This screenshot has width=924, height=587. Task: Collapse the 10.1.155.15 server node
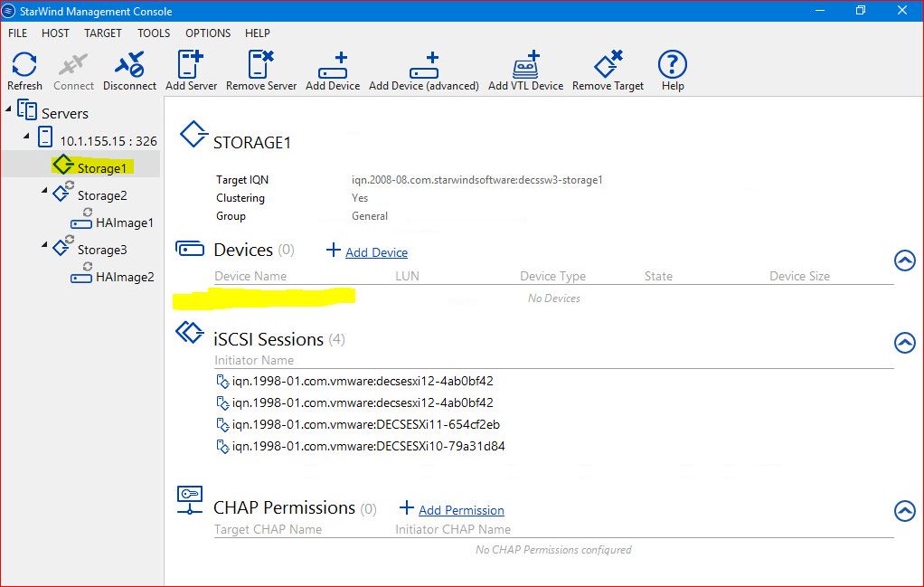26,137
